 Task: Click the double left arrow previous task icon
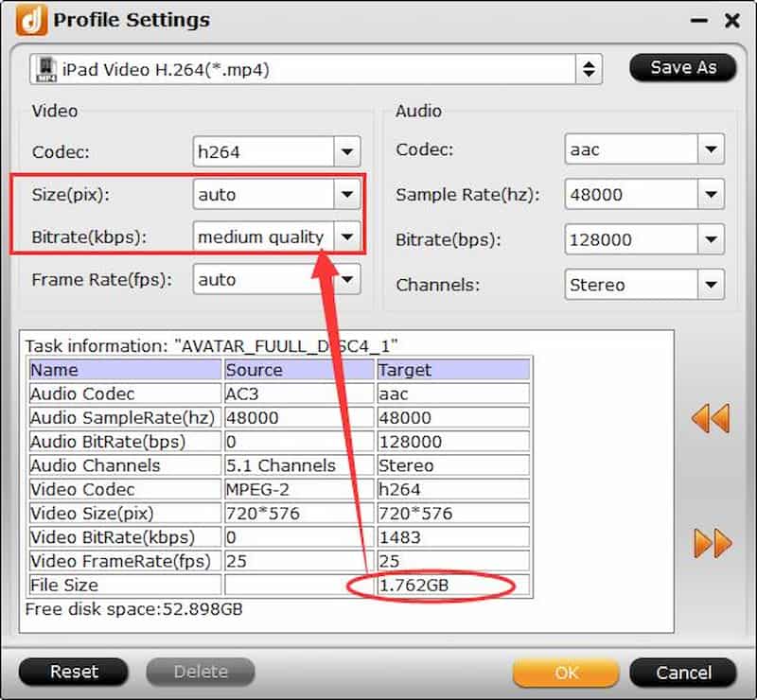[x=711, y=418]
